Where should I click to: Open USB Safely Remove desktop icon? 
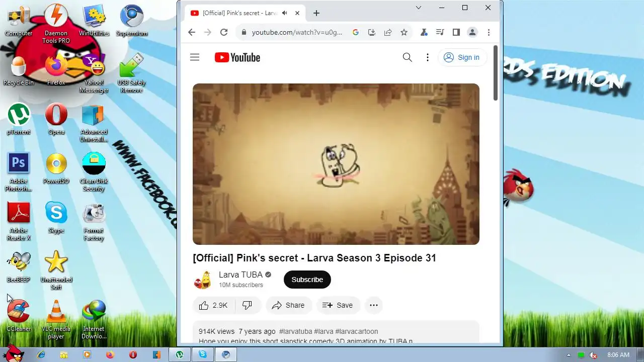coord(132,74)
